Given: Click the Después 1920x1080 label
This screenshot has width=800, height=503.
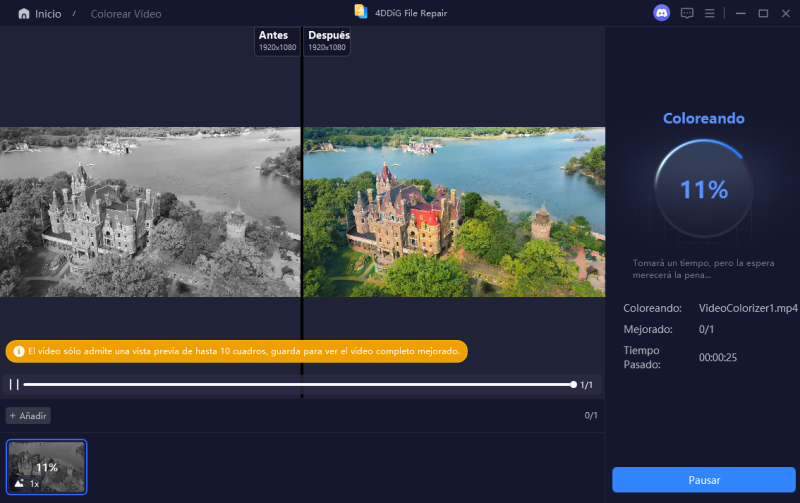Looking at the screenshot, I should click(x=328, y=40).
